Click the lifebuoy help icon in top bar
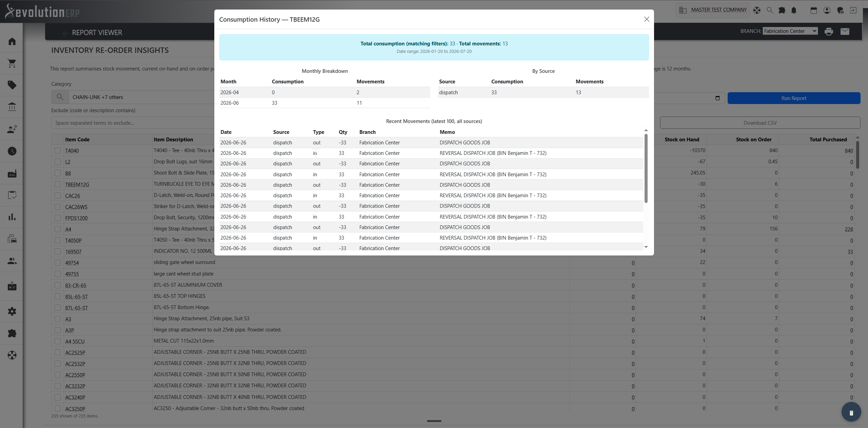The width and height of the screenshot is (868, 428). [x=757, y=10]
